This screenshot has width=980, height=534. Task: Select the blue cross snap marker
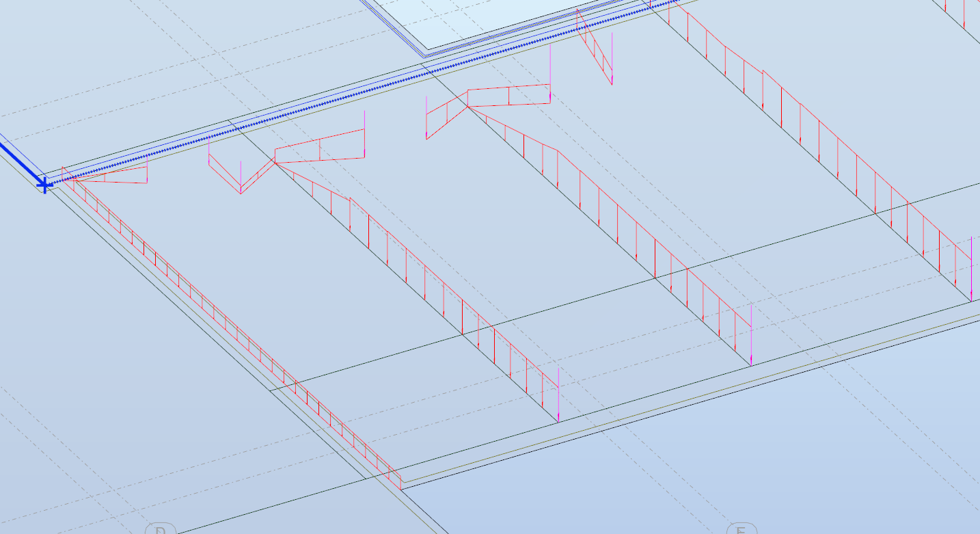point(44,183)
